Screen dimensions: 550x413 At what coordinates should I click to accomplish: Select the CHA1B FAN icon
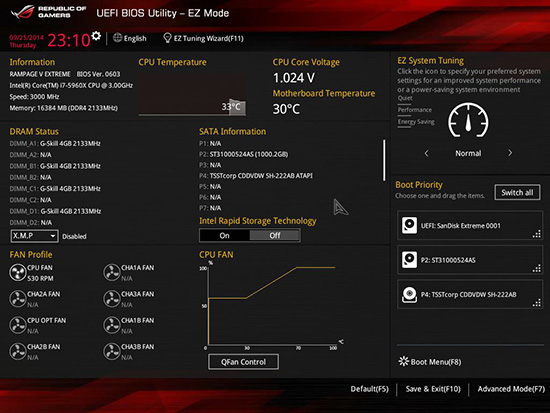[x=112, y=325]
